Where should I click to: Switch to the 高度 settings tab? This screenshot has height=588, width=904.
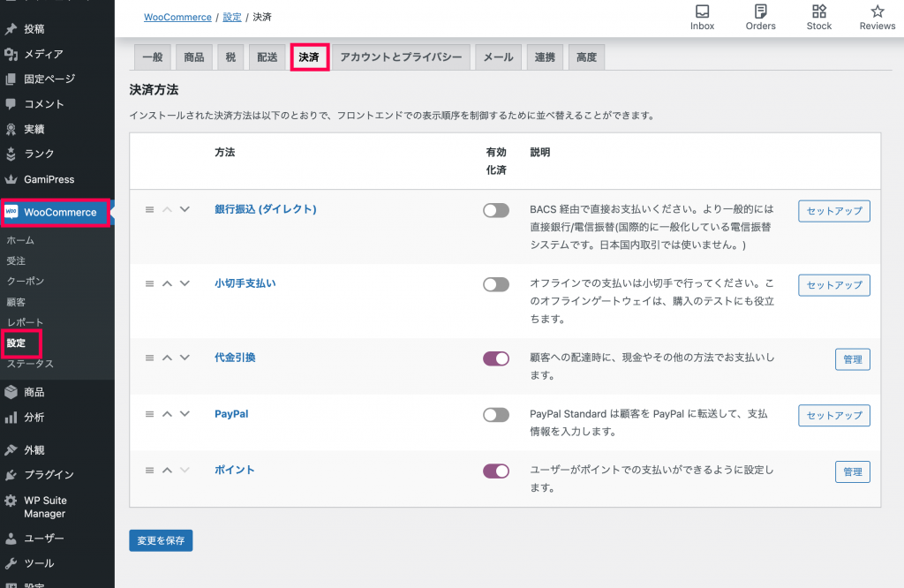[x=586, y=57]
